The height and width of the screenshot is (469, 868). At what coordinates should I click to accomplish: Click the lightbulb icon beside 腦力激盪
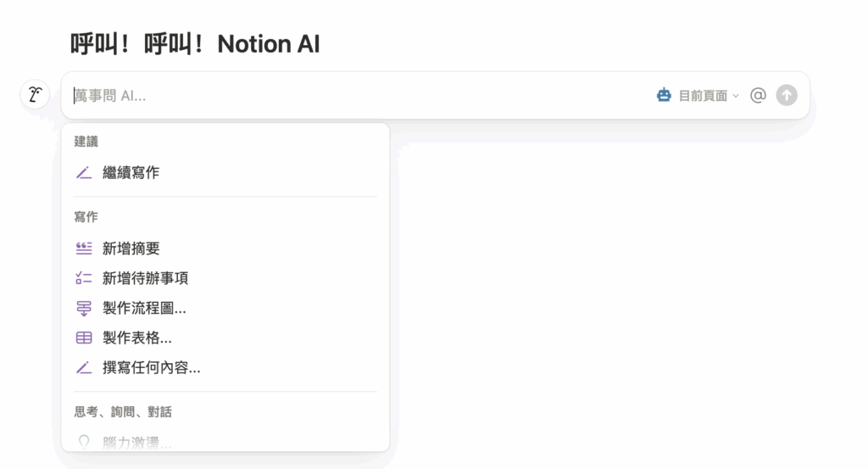pos(84,442)
